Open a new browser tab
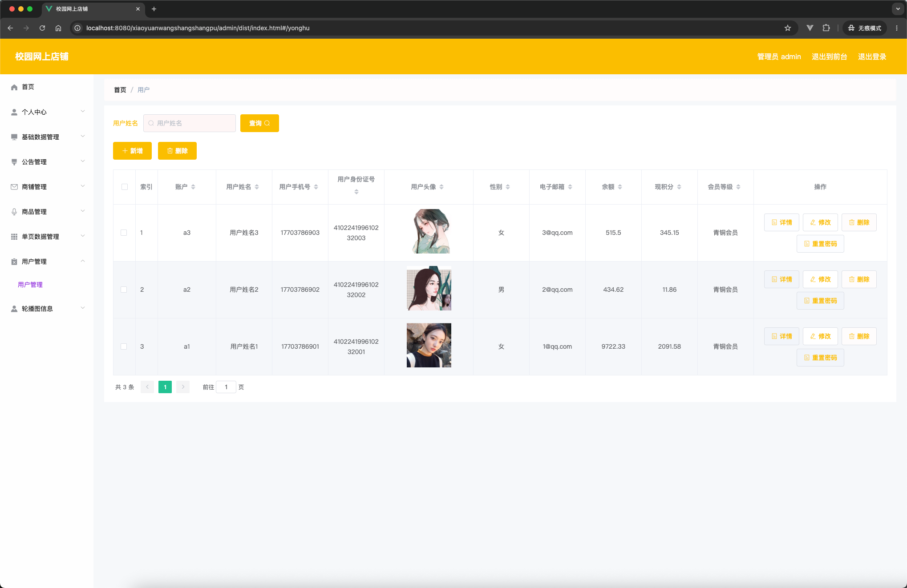Image resolution: width=907 pixels, height=588 pixels. [x=154, y=9]
